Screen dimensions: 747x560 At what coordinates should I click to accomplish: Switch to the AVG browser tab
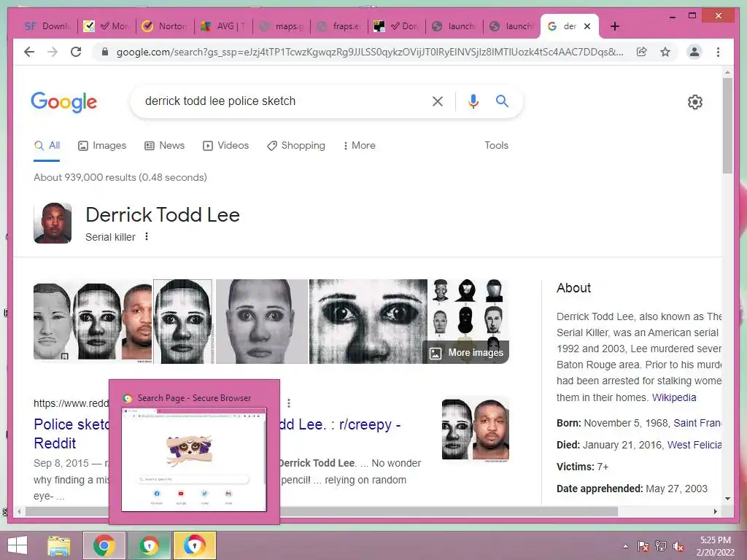(x=223, y=26)
